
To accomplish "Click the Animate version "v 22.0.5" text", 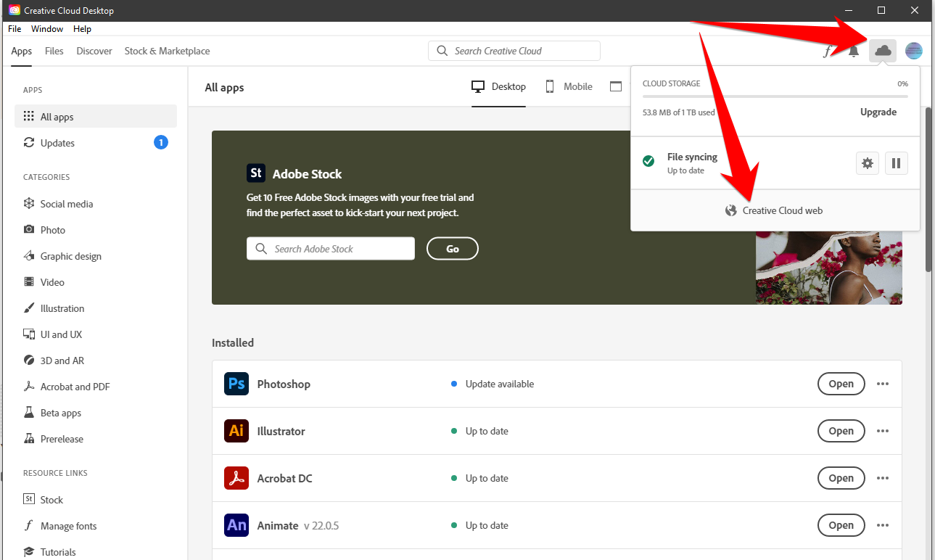I will click(x=321, y=525).
